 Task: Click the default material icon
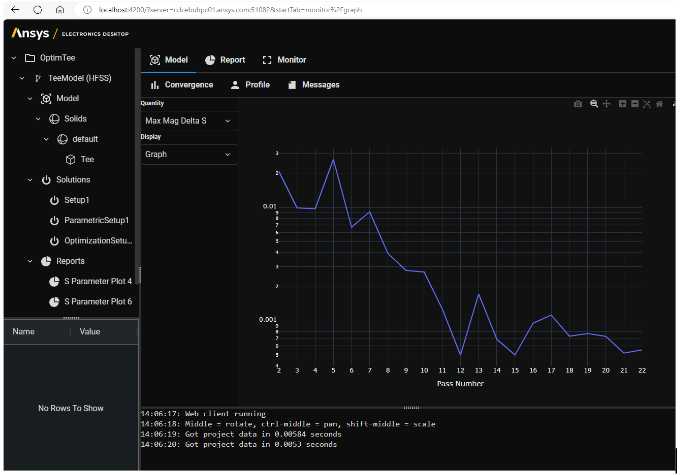tap(63, 139)
